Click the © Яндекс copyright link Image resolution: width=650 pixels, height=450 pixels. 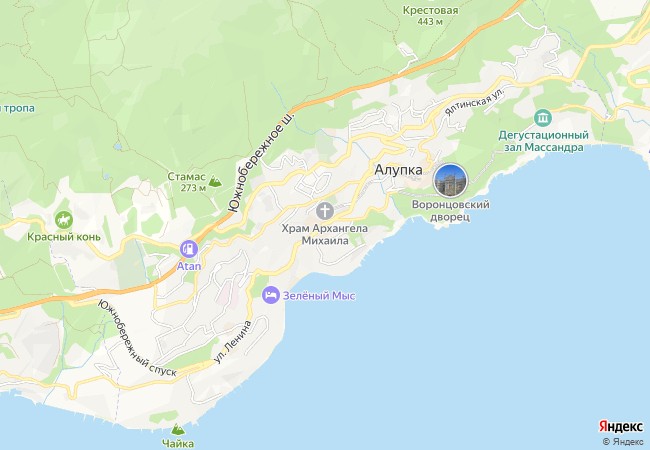tap(623, 442)
